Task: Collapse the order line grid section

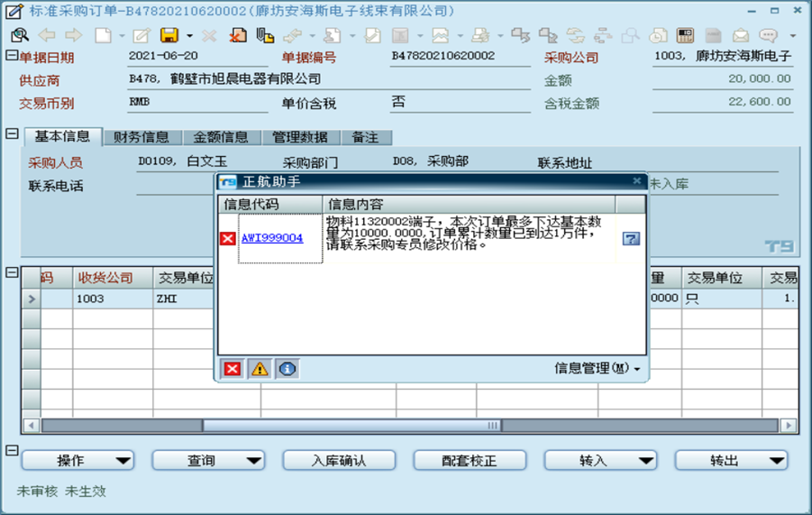Action: tap(12, 272)
